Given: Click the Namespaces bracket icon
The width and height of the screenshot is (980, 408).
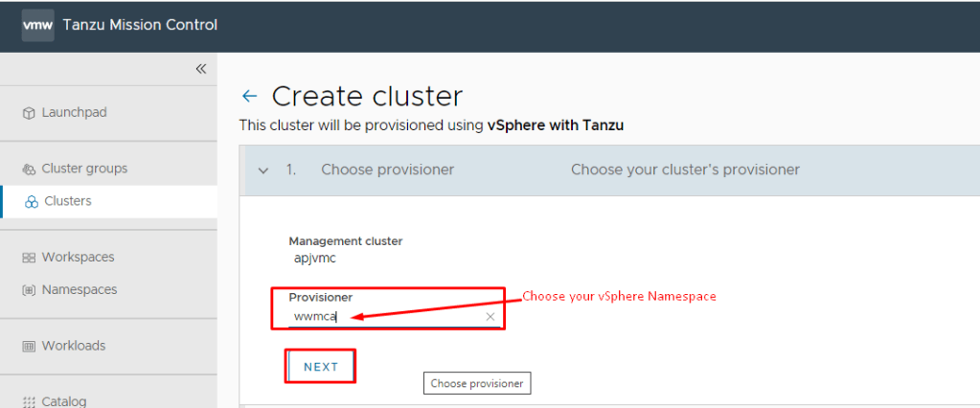Looking at the screenshot, I should (29, 290).
